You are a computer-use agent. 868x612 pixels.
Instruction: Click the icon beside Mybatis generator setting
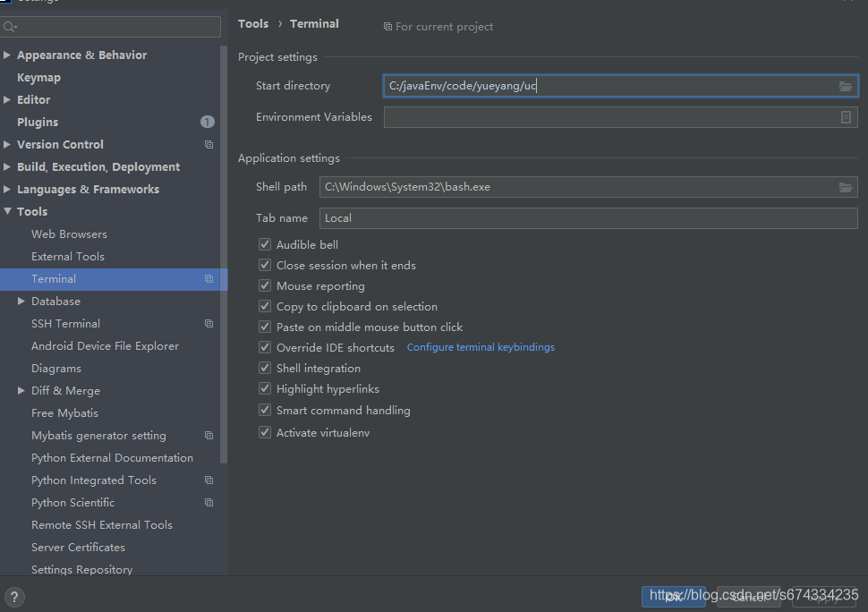pyautogui.click(x=208, y=435)
